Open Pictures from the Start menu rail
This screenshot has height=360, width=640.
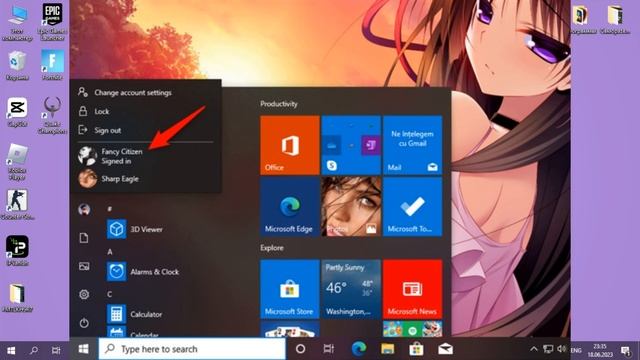pyautogui.click(x=84, y=267)
